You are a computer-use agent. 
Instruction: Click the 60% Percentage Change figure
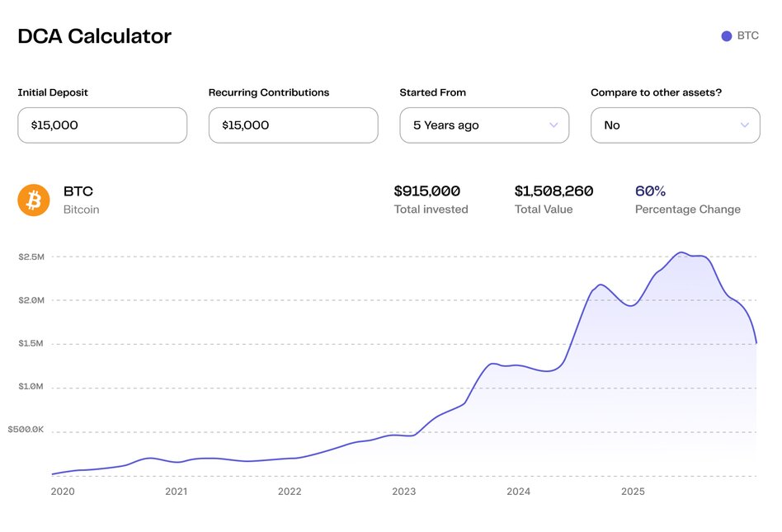(650, 191)
